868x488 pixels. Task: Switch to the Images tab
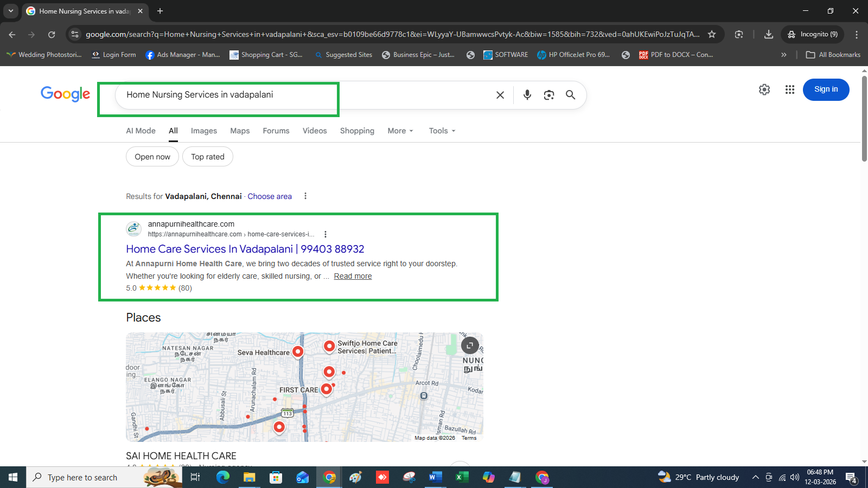[203, 131]
